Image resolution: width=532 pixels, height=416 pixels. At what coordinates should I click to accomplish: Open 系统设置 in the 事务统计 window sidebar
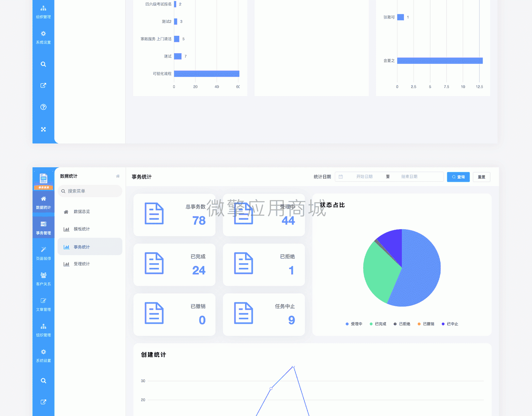click(43, 356)
